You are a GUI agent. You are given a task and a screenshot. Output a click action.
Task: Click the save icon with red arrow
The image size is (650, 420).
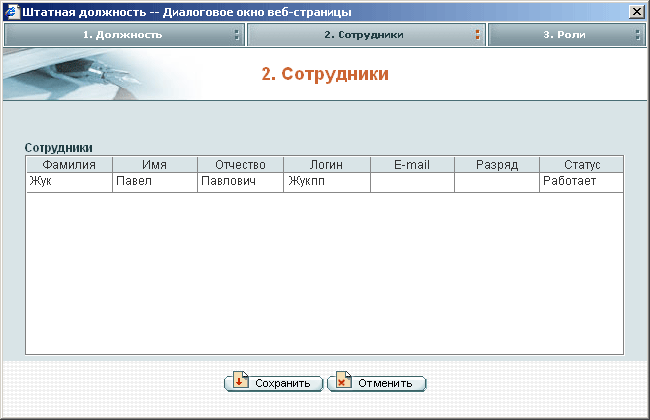[240, 380]
